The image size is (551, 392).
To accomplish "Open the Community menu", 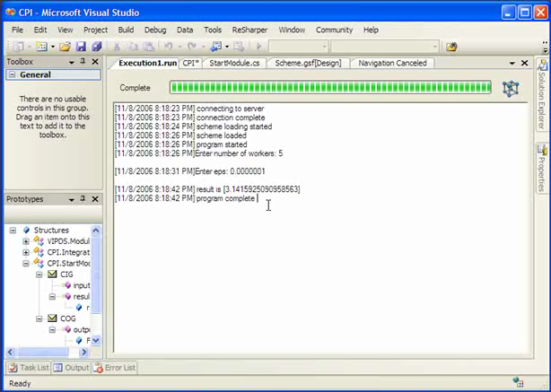I will tap(334, 30).
